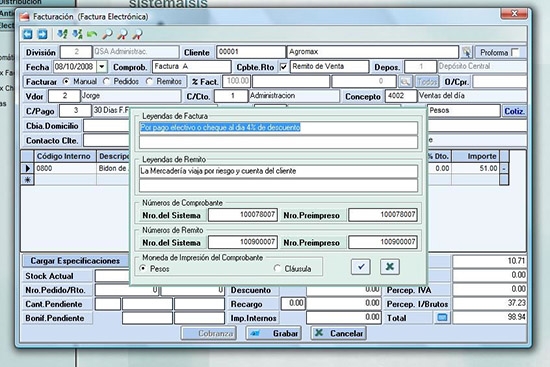The image size is (550, 367).
Task: Select the Cláusula radio option
Action: point(277,268)
